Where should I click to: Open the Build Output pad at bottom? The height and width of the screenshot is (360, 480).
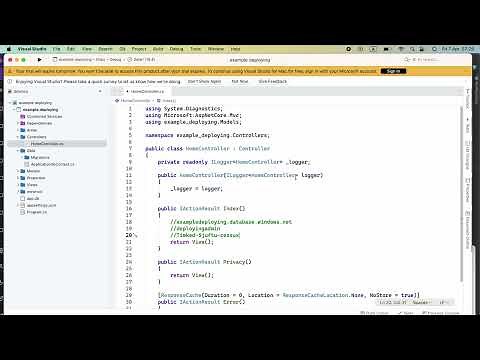pos(375,313)
